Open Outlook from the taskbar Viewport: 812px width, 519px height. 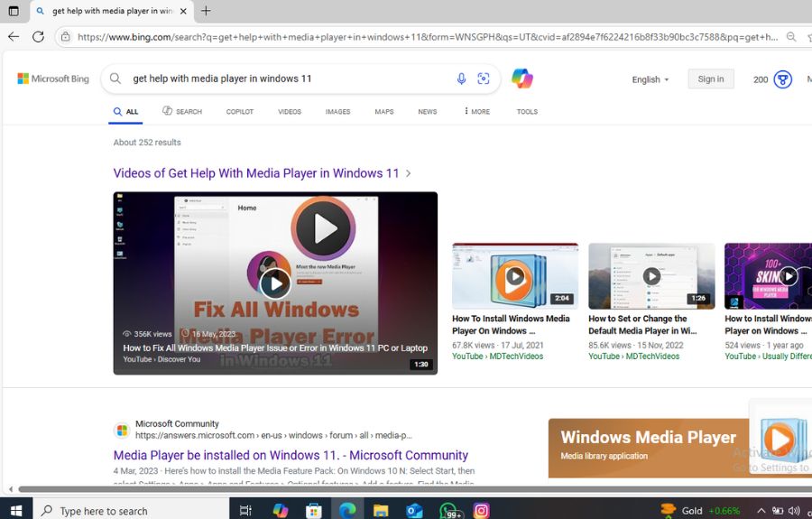click(x=414, y=511)
